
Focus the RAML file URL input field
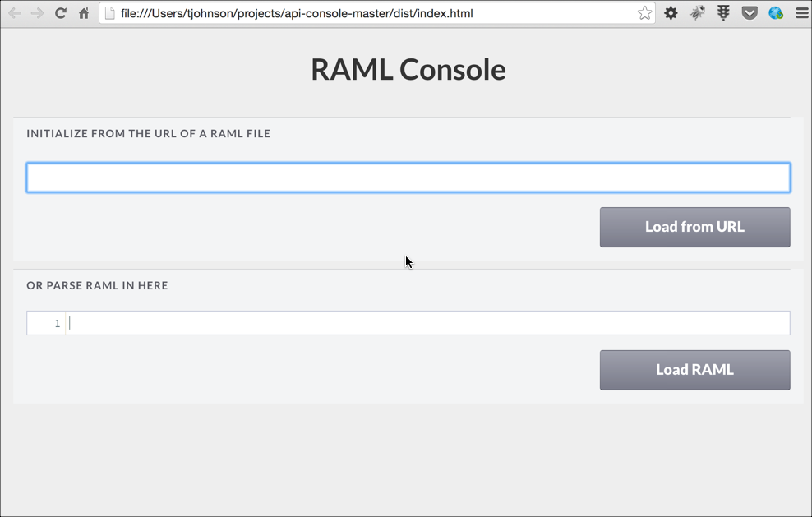point(408,178)
